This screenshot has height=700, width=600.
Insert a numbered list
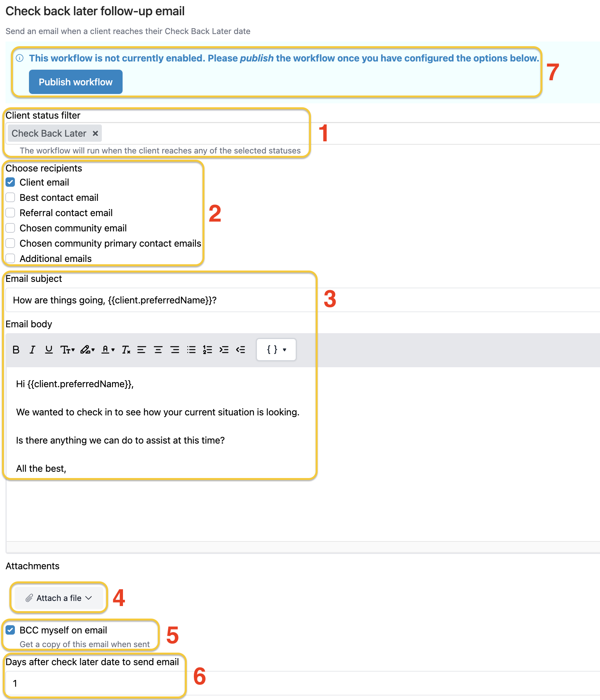207,350
